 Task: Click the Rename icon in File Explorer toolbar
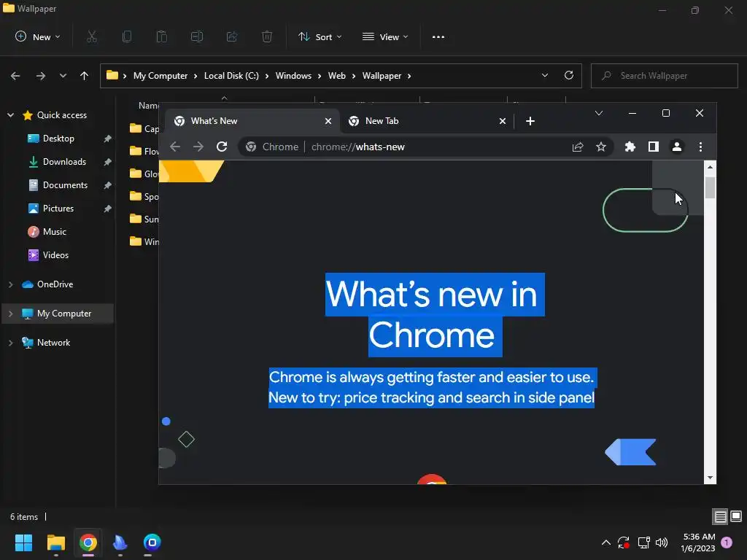pyautogui.click(x=197, y=36)
